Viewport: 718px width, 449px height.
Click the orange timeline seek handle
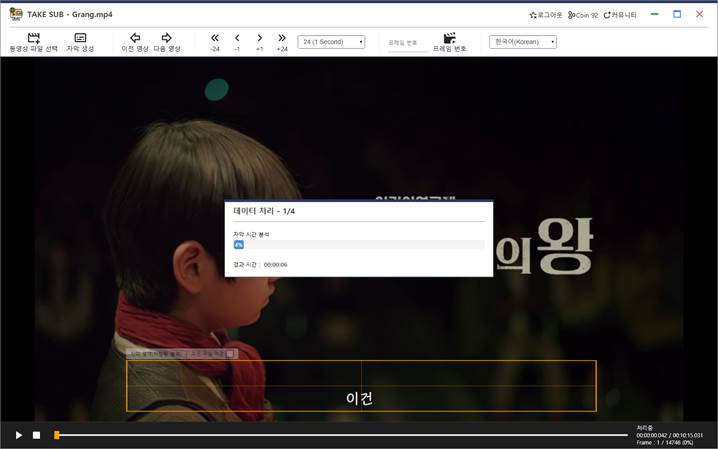pos(56,435)
